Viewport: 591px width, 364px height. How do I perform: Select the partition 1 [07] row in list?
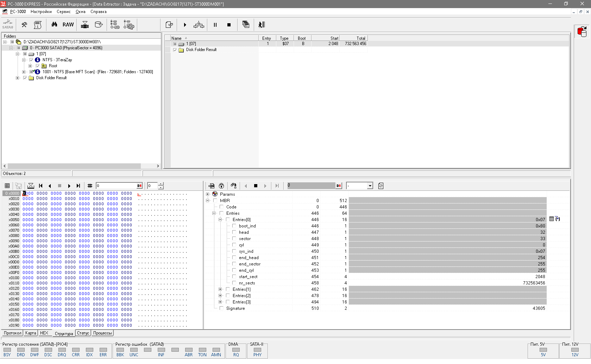point(191,44)
